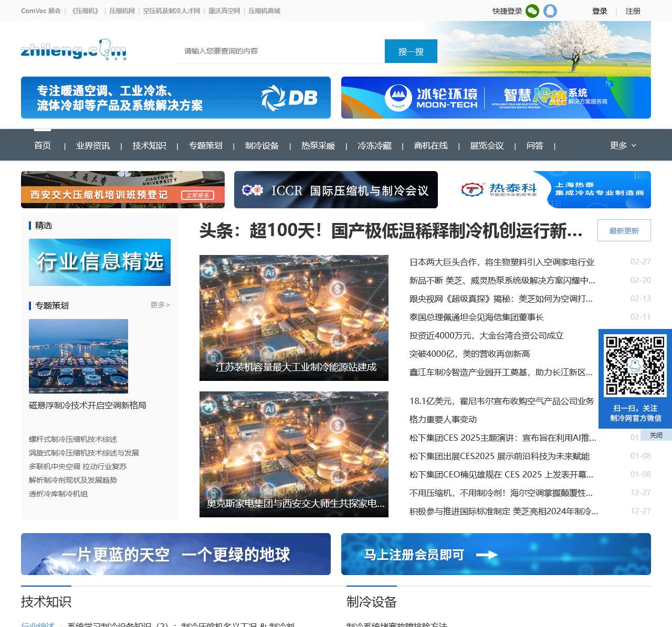
Task: Select 热泵采暖 in the navigation menu
Action: tap(318, 145)
